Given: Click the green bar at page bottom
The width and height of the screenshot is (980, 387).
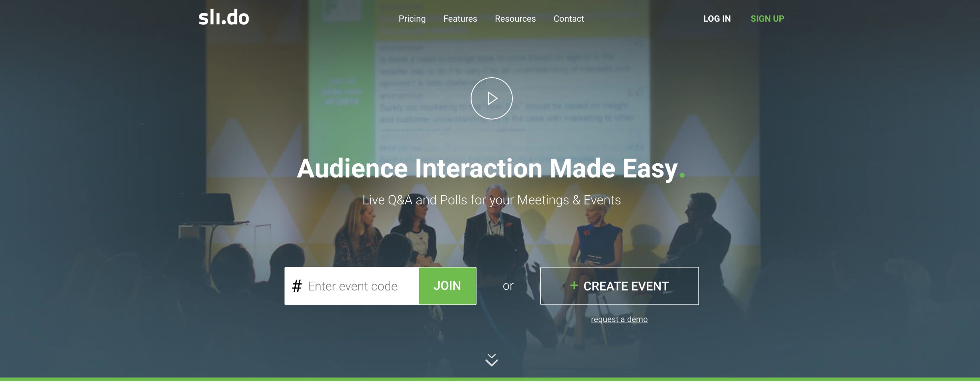Looking at the screenshot, I should click(490, 379).
